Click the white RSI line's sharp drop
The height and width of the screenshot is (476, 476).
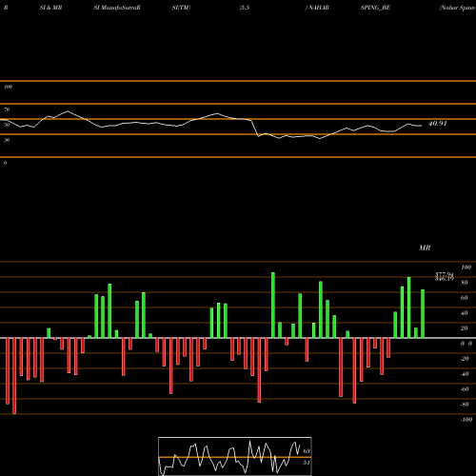[255, 129]
